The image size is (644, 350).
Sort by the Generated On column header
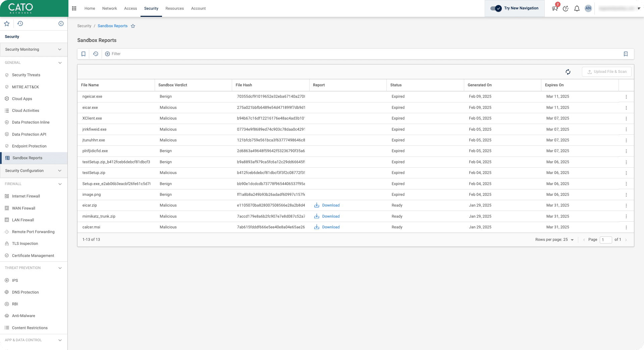[479, 85]
